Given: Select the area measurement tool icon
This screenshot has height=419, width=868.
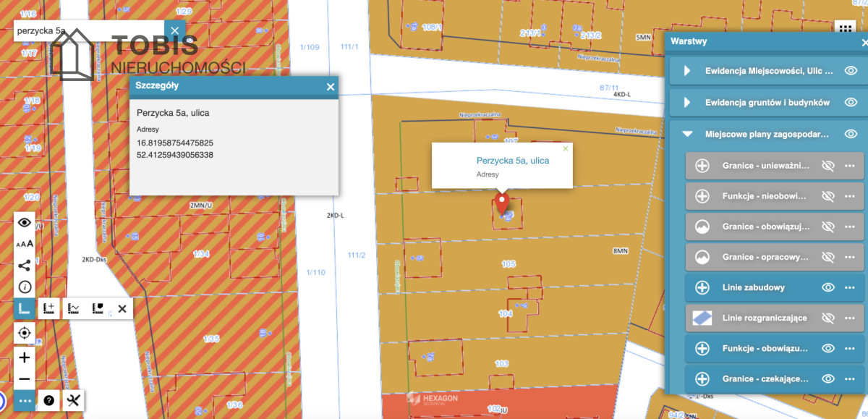Looking at the screenshot, I should 98,309.
